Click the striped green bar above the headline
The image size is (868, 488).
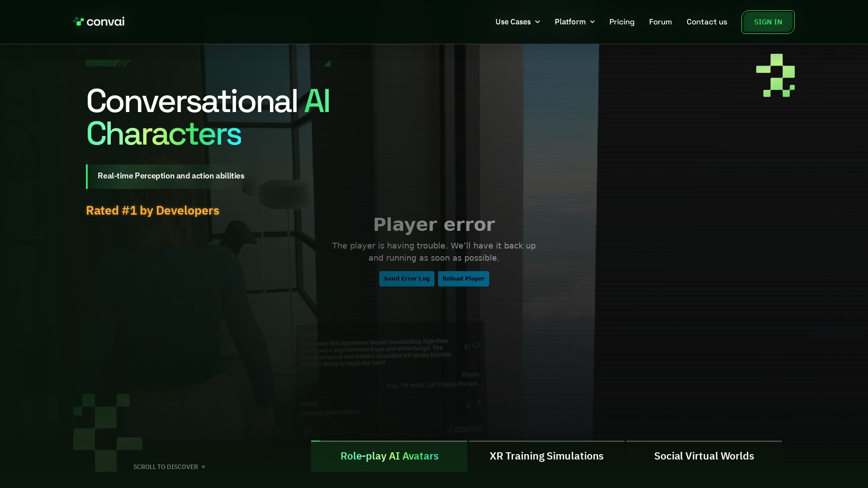108,63
